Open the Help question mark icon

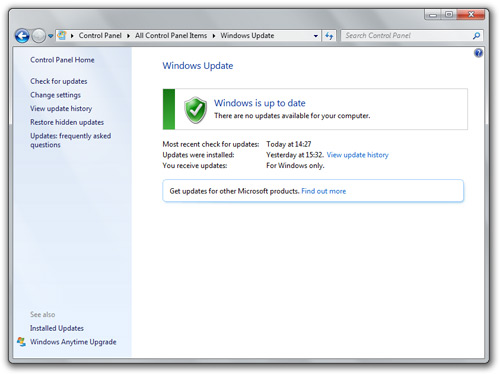pyautogui.click(x=478, y=53)
